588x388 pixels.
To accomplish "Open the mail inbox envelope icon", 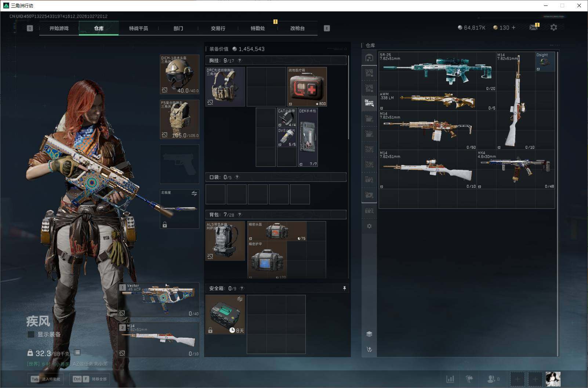I will point(533,28).
